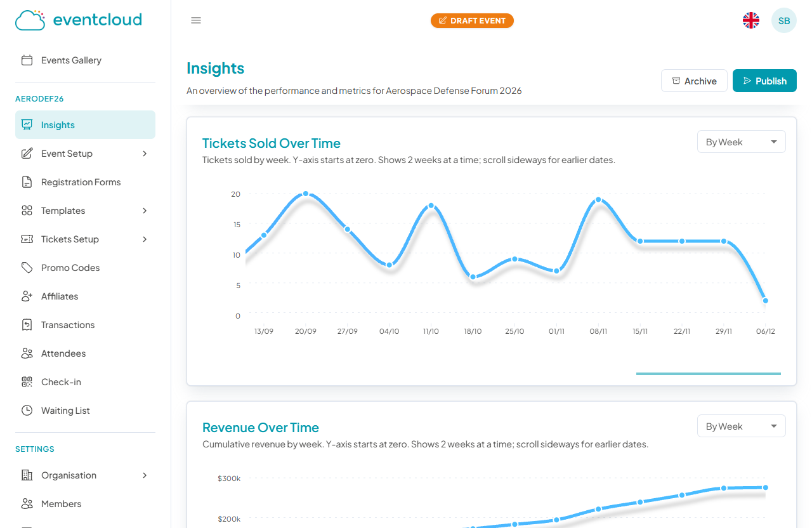Click the Promo Codes tag icon

[27, 268]
